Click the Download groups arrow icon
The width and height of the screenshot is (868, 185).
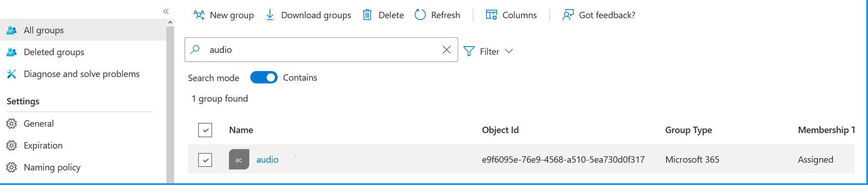(x=270, y=15)
